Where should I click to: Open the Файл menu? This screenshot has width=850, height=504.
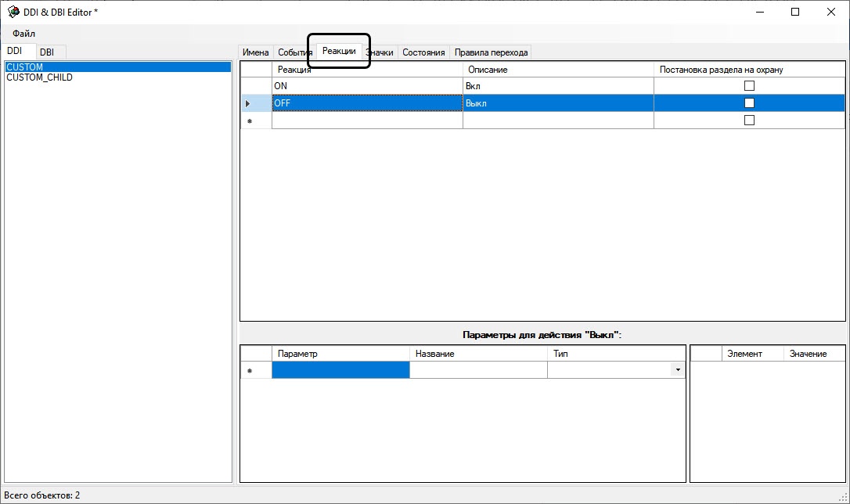pos(23,34)
